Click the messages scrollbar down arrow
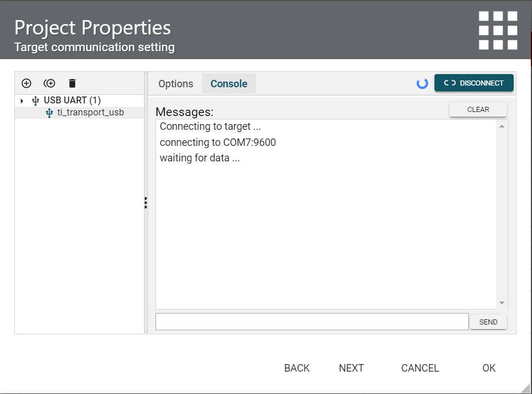532x394 pixels. tap(502, 303)
